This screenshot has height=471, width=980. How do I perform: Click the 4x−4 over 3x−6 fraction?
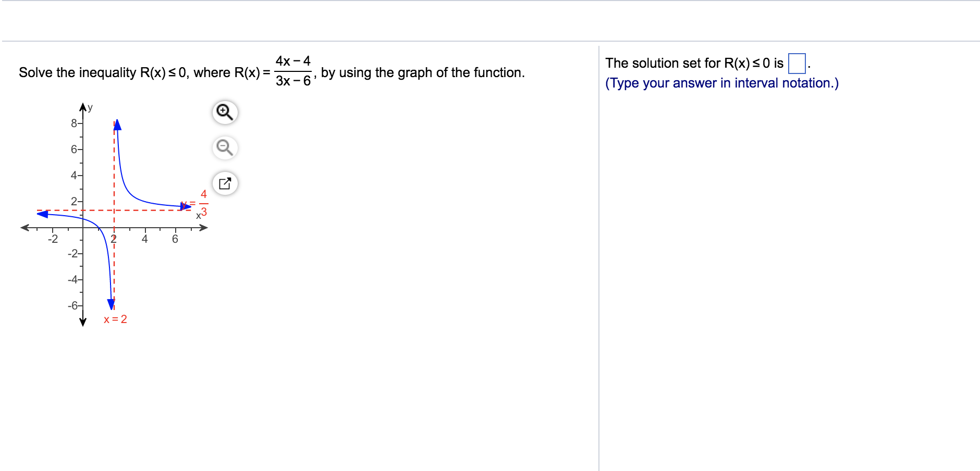293,71
